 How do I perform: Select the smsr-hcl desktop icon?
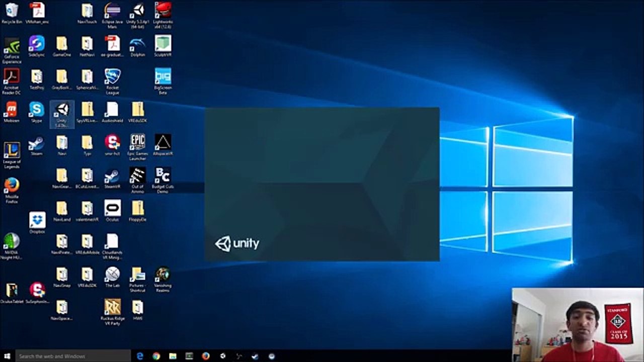tap(112, 145)
